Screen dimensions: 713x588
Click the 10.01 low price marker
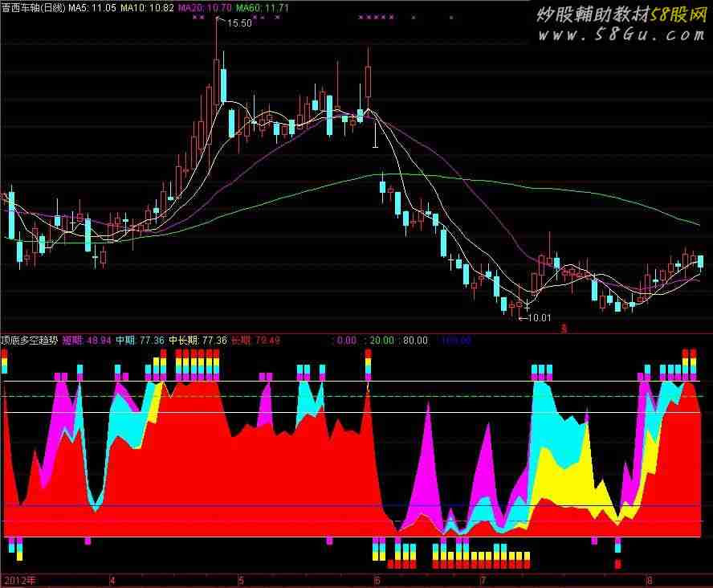point(540,318)
